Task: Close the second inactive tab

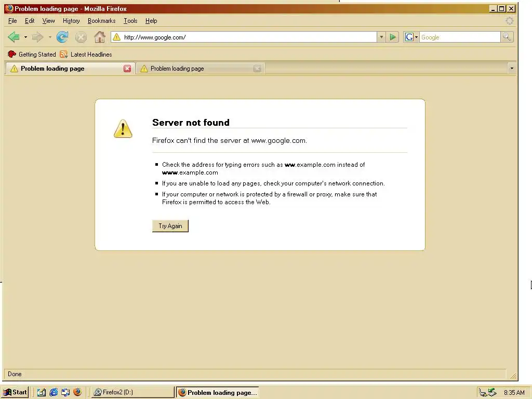Action: [x=257, y=69]
